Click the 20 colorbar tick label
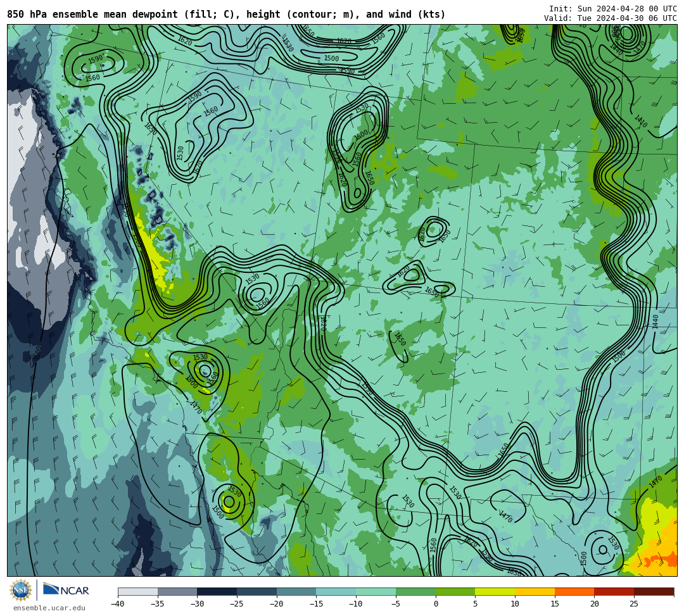 [595, 604]
